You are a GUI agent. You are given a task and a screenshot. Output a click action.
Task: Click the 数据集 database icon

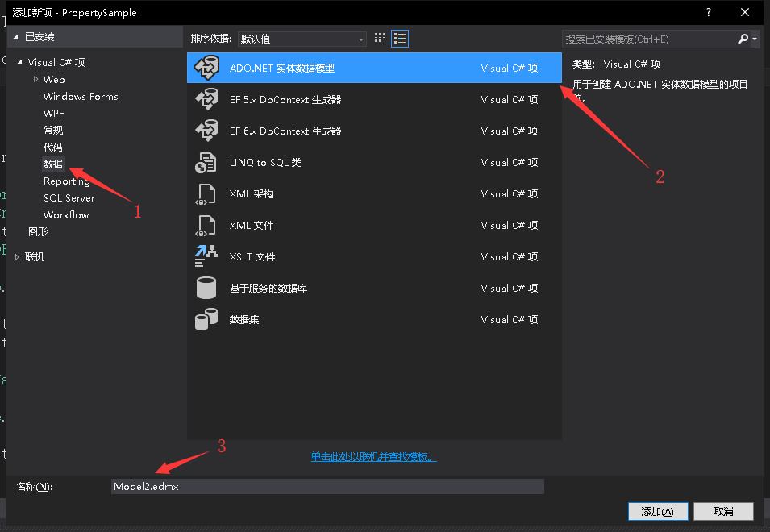(206, 319)
